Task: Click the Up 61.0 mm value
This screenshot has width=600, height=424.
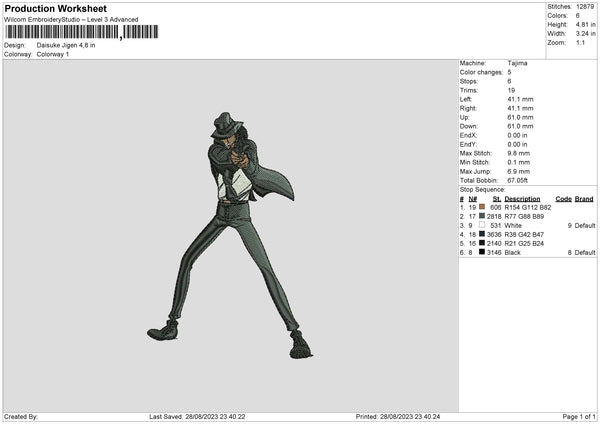Action: [x=520, y=117]
